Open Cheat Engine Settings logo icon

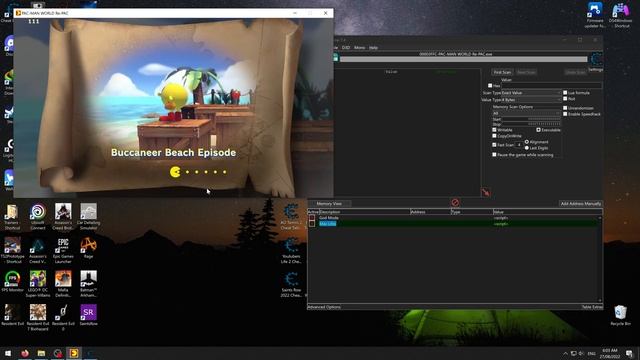pos(596,60)
